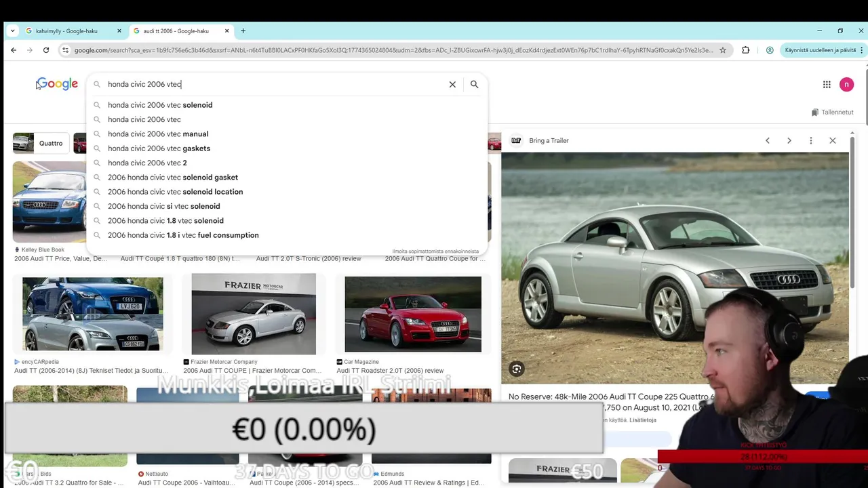Select suggestion 2006 honda civic vtec solenoid location
The height and width of the screenshot is (488, 868).
pyautogui.click(x=287, y=192)
